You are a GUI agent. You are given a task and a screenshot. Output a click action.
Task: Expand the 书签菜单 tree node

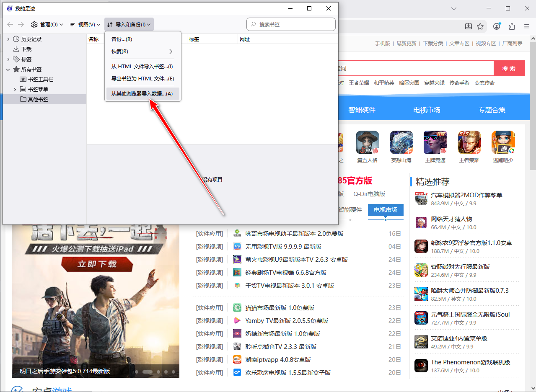(x=15, y=89)
